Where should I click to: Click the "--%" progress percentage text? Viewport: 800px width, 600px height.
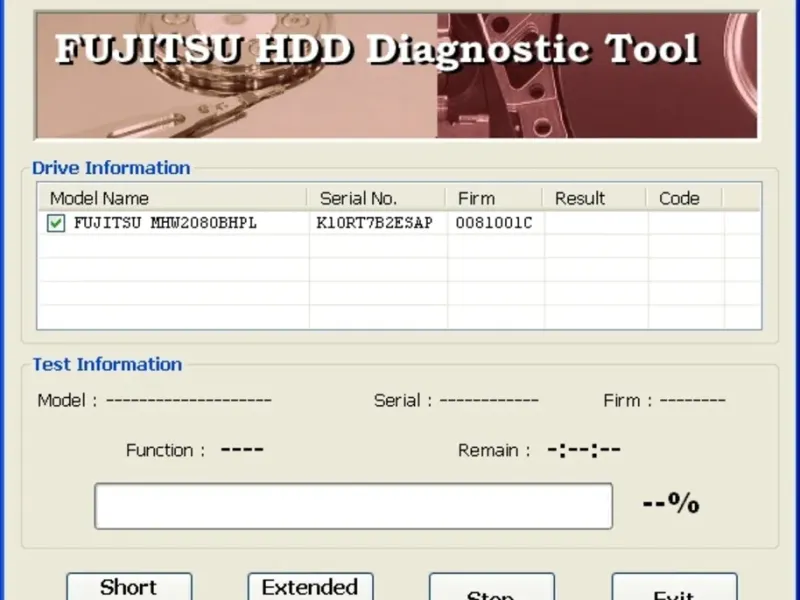671,503
